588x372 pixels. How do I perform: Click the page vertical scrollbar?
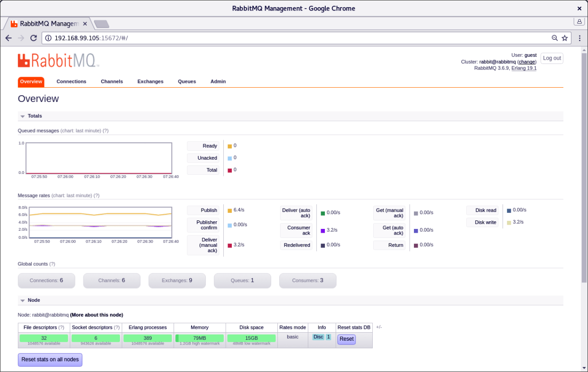pos(584,168)
